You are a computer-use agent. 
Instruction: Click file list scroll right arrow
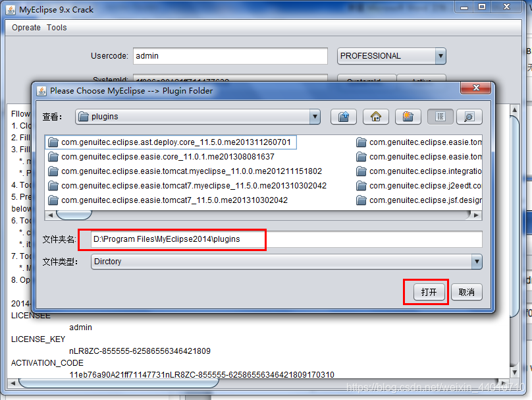click(476, 215)
